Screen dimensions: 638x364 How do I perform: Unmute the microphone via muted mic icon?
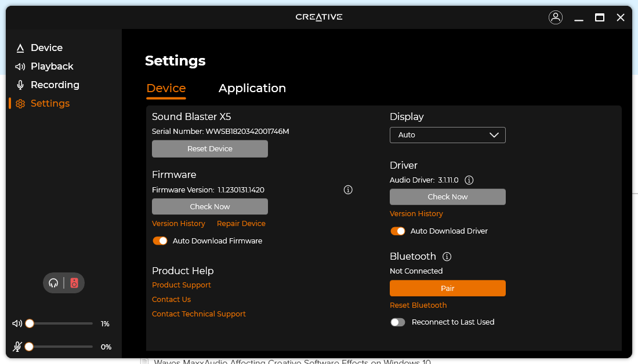(x=17, y=347)
